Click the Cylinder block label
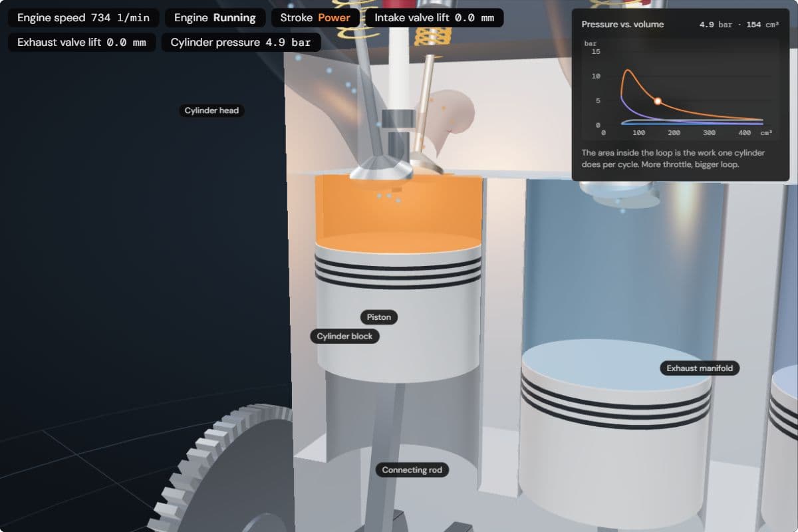 [x=344, y=336]
